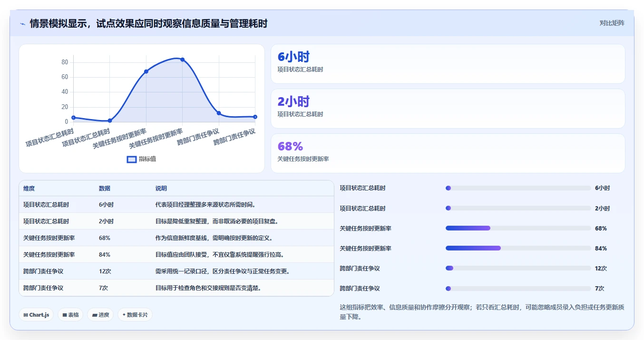The image size is (644, 340).
Task: Click the 指标值 legend label text
Action: [147, 159]
